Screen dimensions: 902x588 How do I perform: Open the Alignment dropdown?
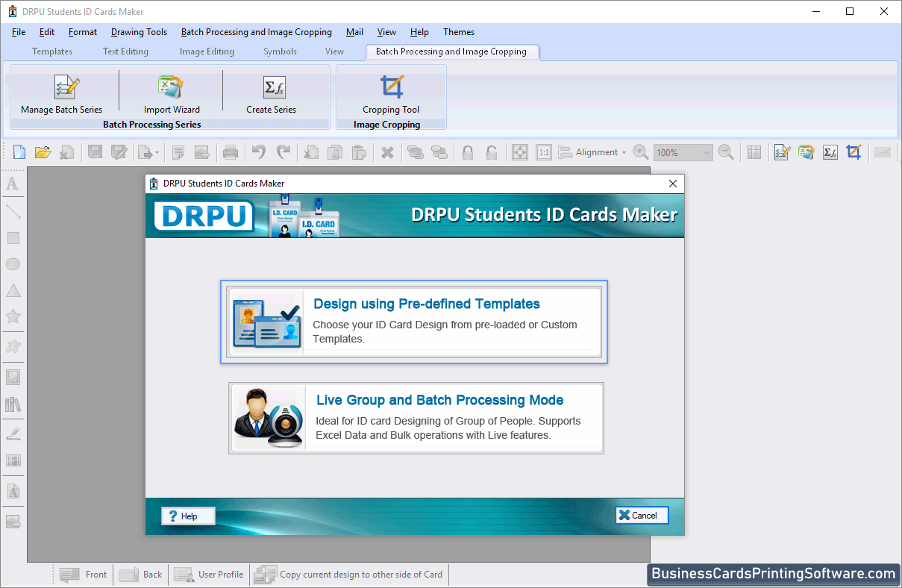(593, 152)
